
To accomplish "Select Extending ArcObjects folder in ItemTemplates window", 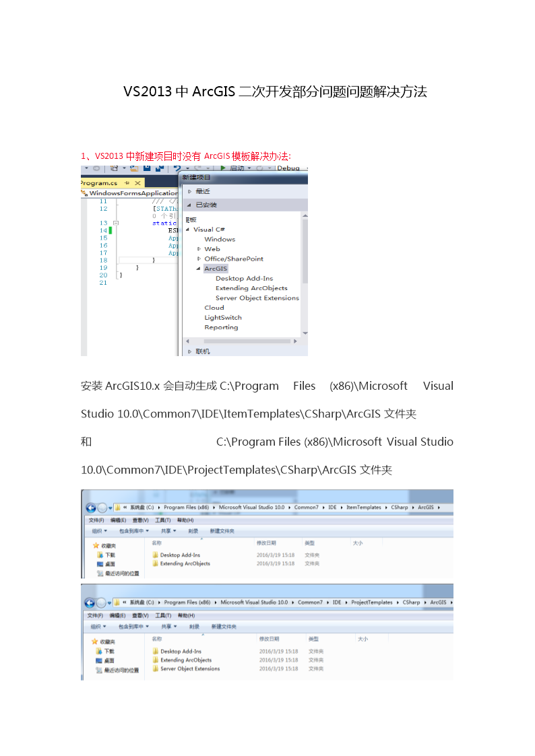I will pos(181,563).
